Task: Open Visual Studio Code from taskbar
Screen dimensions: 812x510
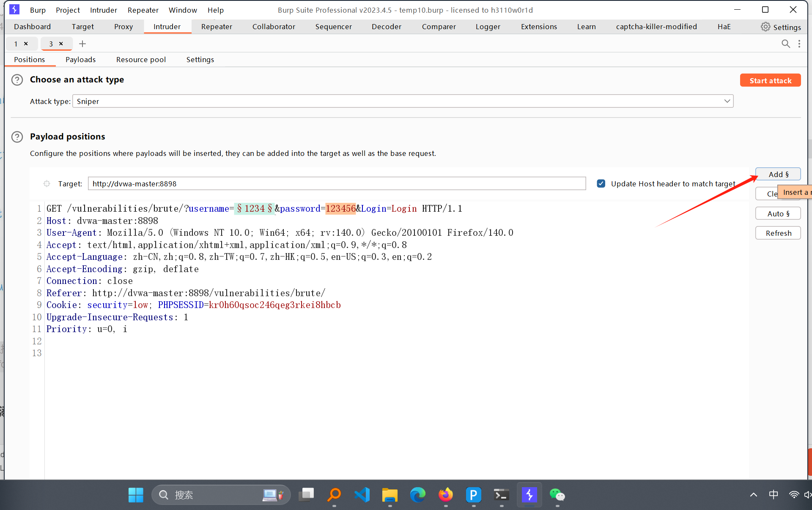Action: pos(362,495)
